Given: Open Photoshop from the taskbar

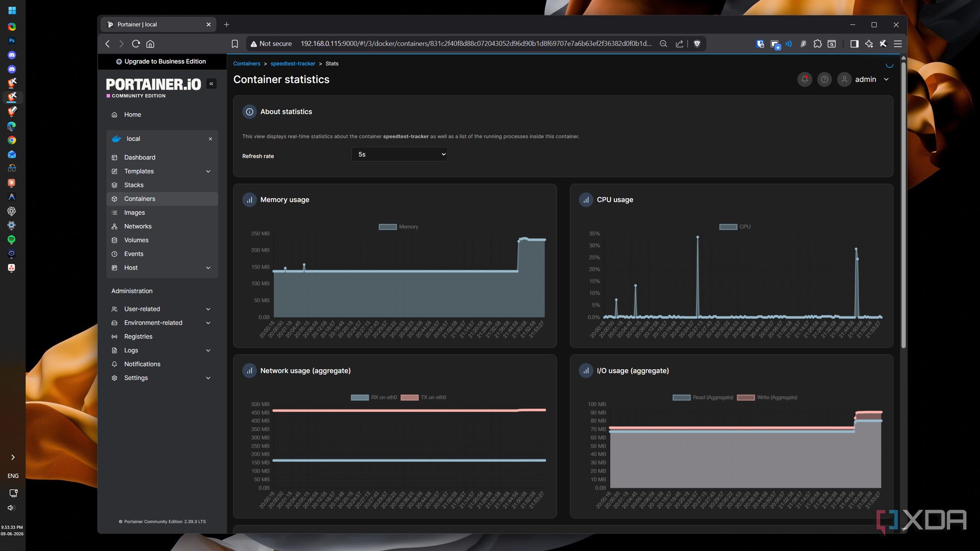Looking at the screenshot, I should point(11,41).
